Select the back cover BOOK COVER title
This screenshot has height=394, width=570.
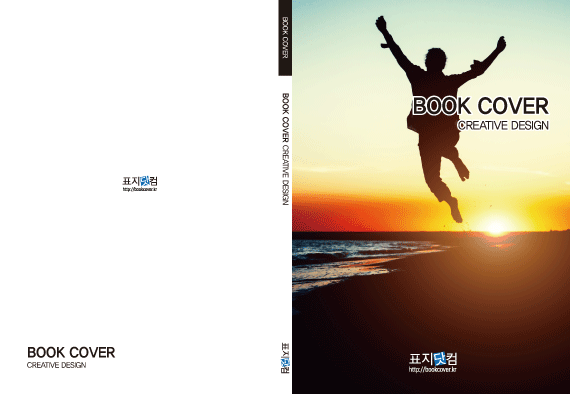[x=71, y=353]
